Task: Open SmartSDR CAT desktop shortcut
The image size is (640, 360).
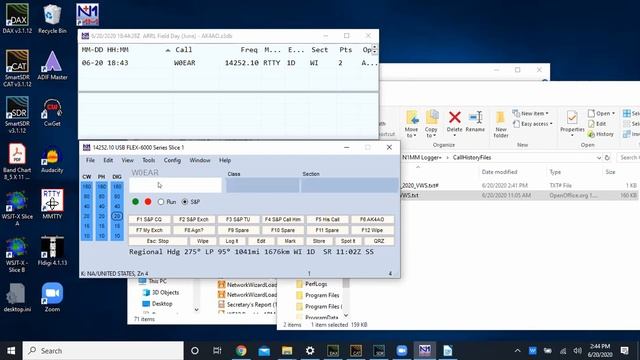Action: pos(17,68)
